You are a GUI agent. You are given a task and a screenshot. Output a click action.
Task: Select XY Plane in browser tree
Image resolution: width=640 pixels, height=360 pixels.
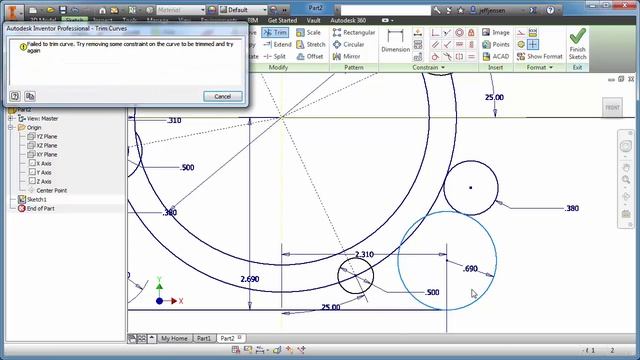(42, 154)
